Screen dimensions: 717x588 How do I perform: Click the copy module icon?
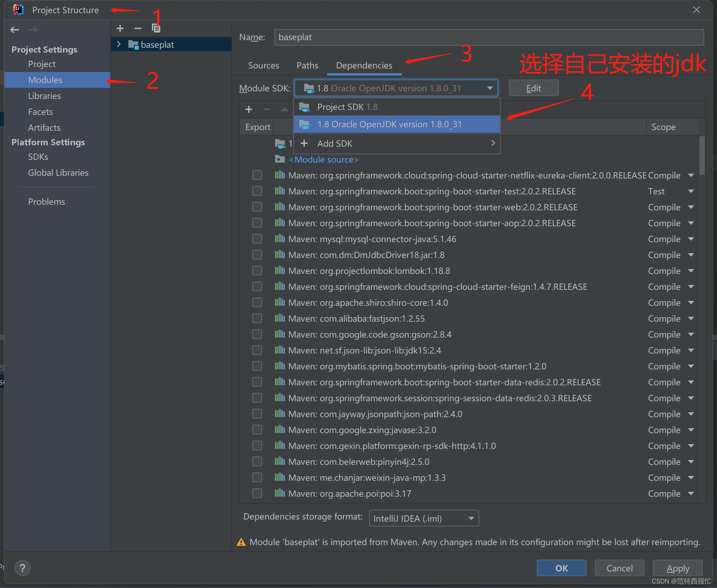pos(156,28)
